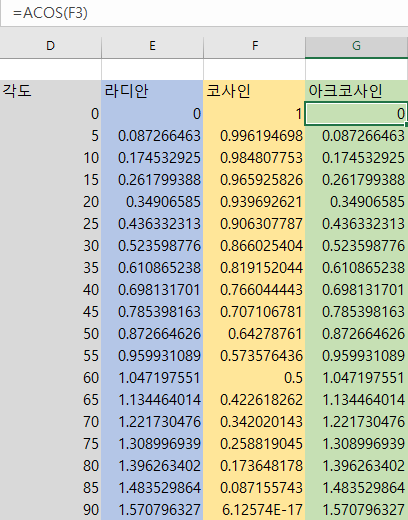Viewport: 408px width, 520px height.
Task: Select cosine cell 0.906307787
Action: click(254, 224)
